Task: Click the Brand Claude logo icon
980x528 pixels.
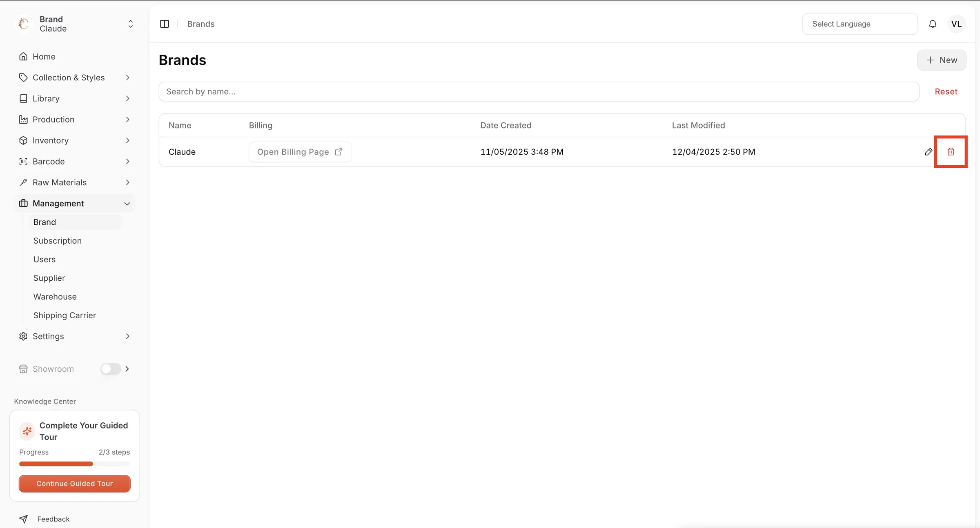Action: [x=24, y=24]
